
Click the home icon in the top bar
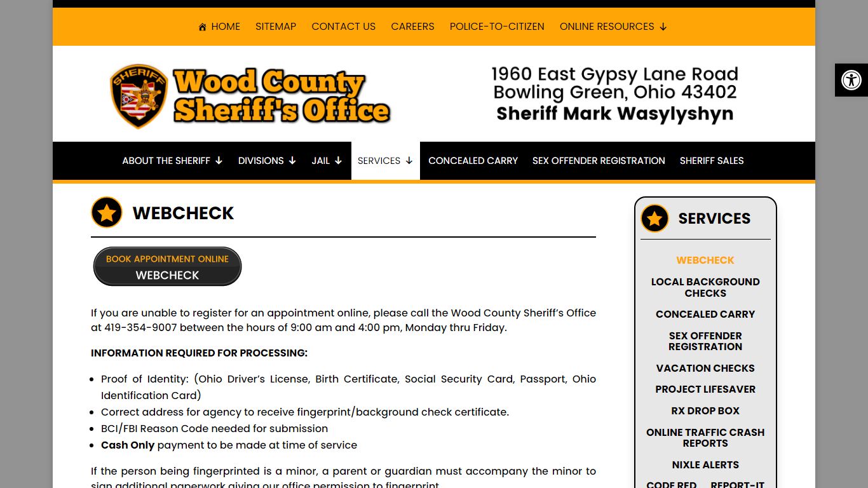tap(203, 27)
